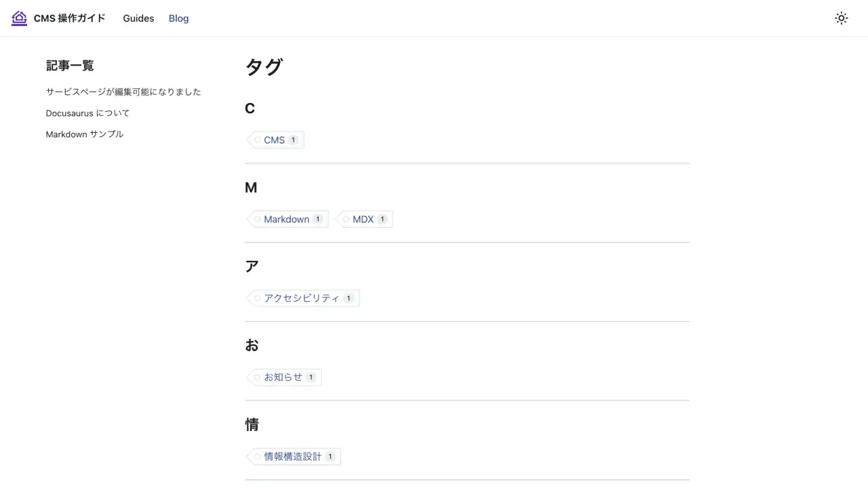
Task: Toggle dark mode using the sun icon
Action: tap(841, 18)
